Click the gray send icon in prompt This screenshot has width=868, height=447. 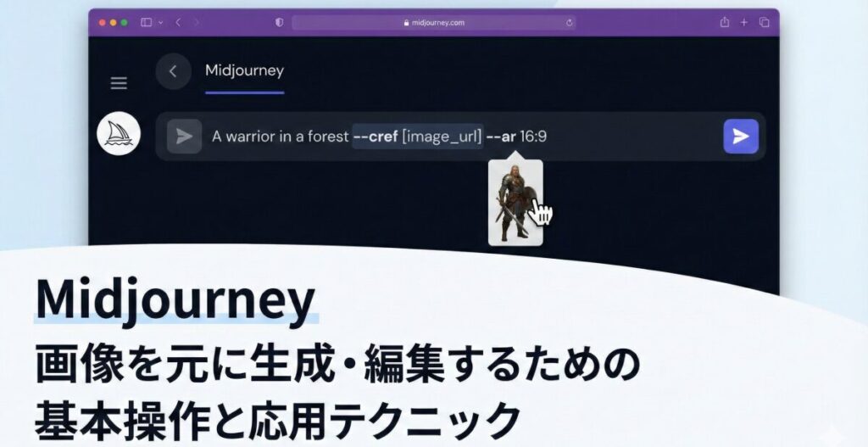[x=184, y=137]
